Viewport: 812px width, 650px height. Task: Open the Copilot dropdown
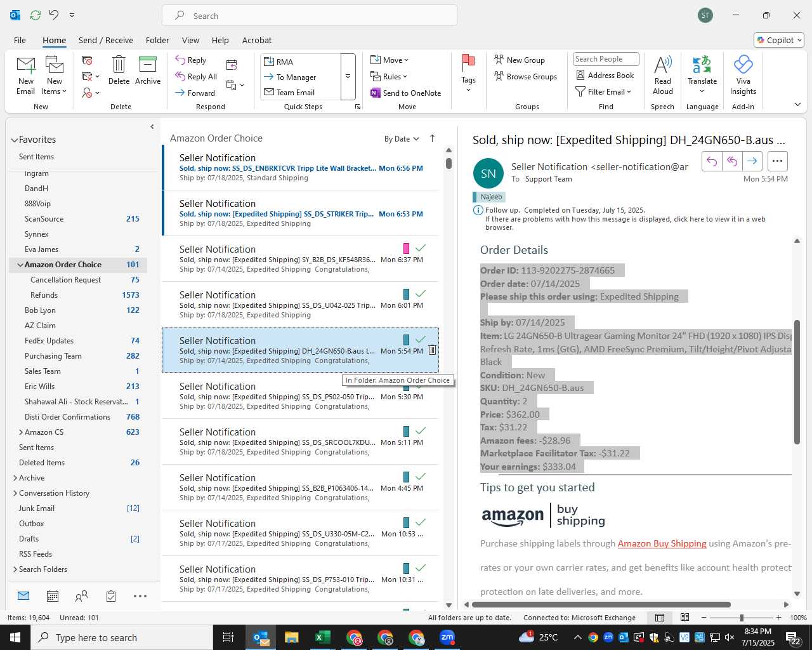click(x=779, y=40)
